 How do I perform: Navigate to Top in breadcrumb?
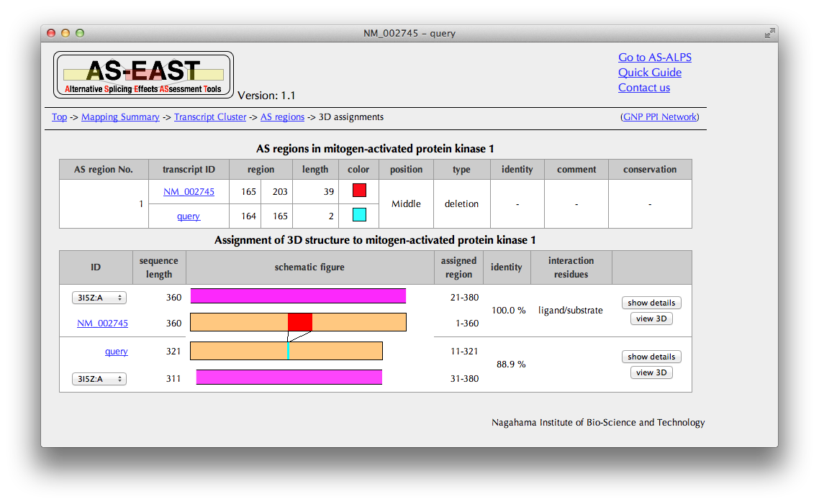pos(59,117)
